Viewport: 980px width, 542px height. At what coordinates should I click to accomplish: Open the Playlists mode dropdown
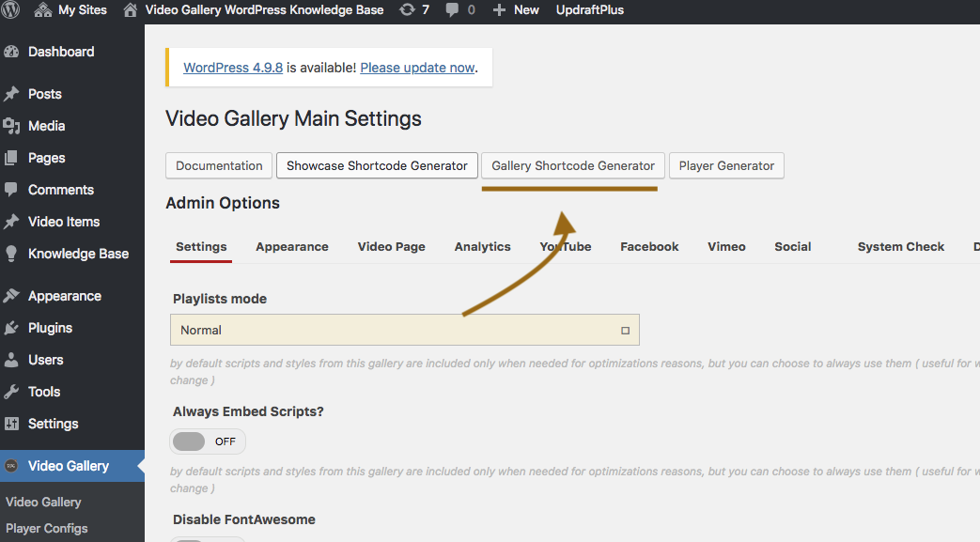(404, 330)
